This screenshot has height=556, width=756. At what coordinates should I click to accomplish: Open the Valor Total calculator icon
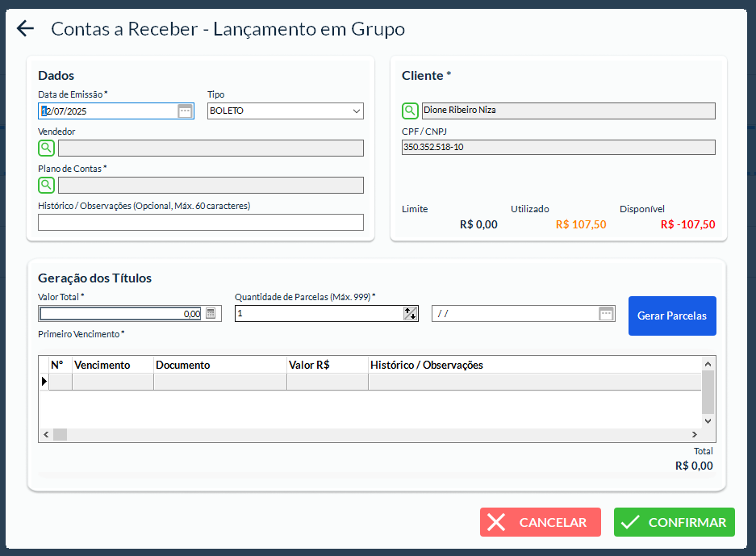(211, 314)
